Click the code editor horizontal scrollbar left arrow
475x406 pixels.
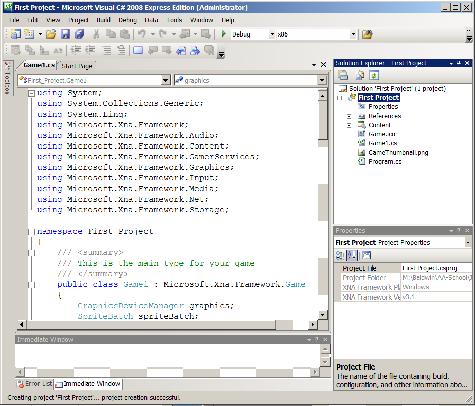pos(22,324)
